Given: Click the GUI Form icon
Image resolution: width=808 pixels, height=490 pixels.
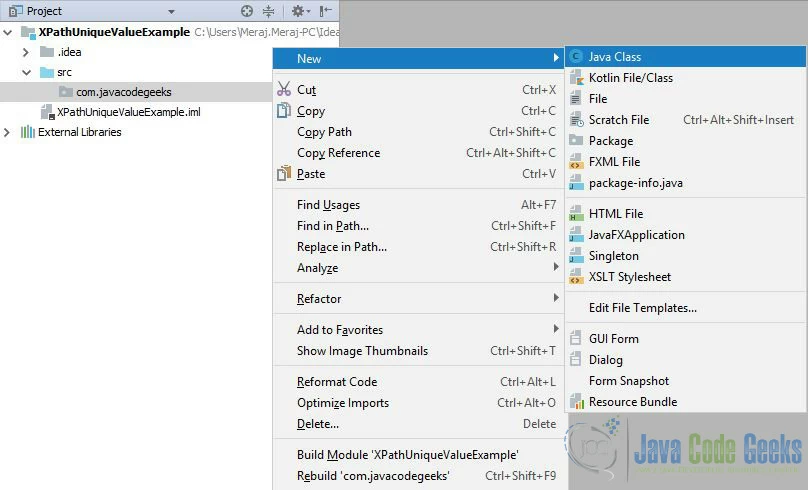Looking at the screenshot, I should coord(576,339).
